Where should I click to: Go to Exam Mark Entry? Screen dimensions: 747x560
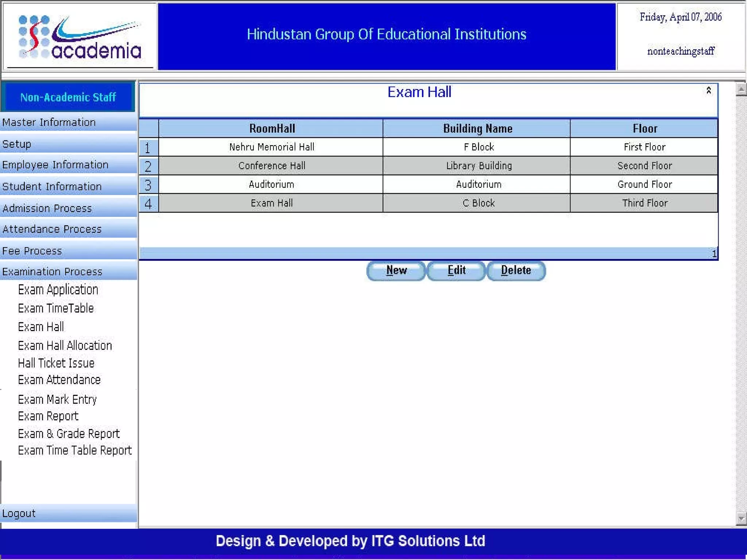click(57, 400)
